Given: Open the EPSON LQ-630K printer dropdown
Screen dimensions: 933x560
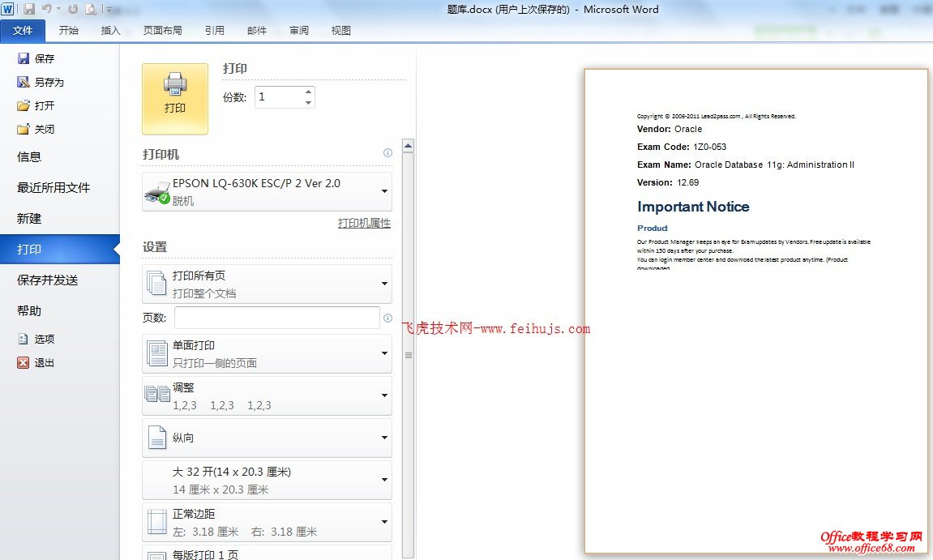Looking at the screenshot, I should 267,191.
